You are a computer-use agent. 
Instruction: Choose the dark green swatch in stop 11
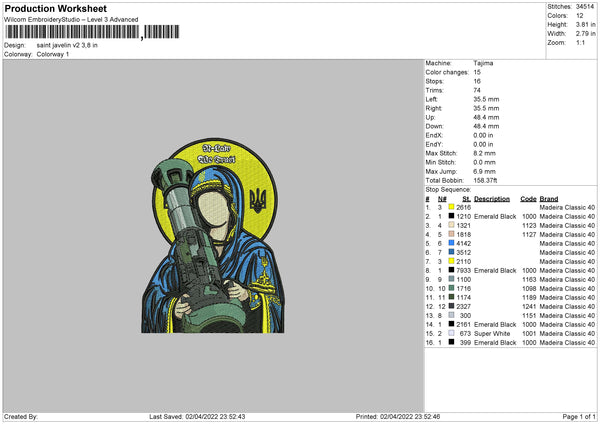(451, 297)
